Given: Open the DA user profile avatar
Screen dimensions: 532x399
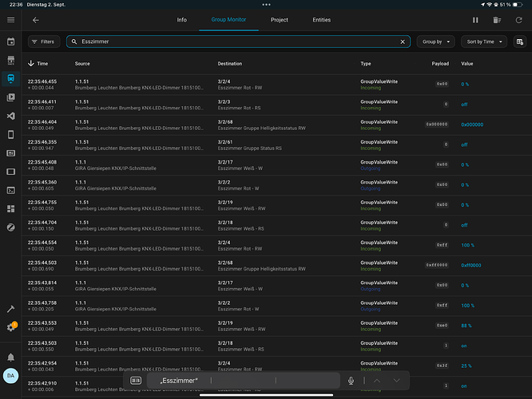Looking at the screenshot, I should point(11,376).
